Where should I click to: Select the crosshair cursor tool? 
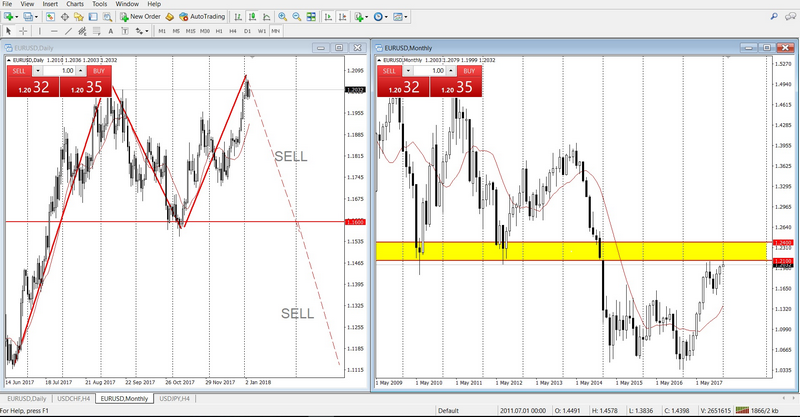[x=22, y=32]
